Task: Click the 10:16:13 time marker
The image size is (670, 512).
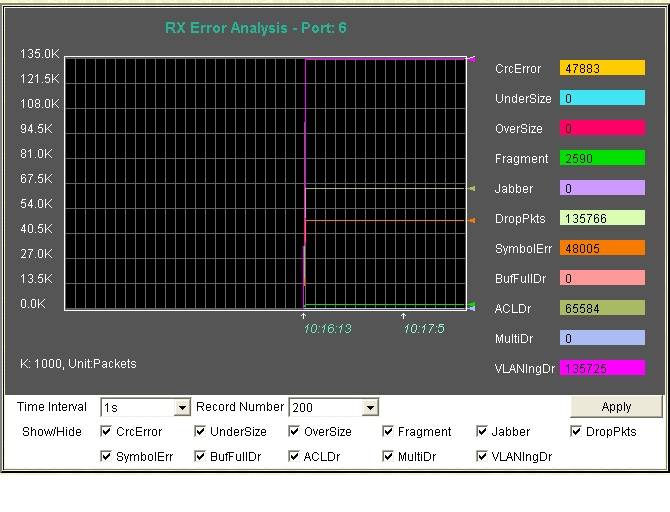Action: [x=327, y=328]
